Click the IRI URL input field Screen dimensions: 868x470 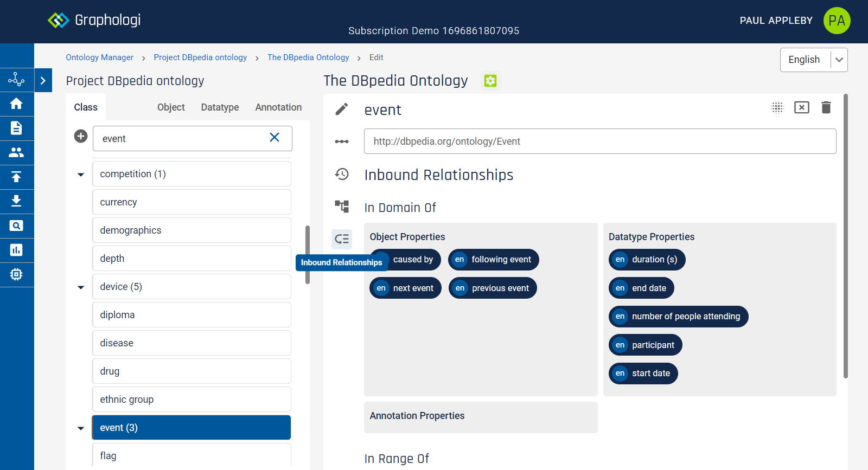[x=600, y=141]
